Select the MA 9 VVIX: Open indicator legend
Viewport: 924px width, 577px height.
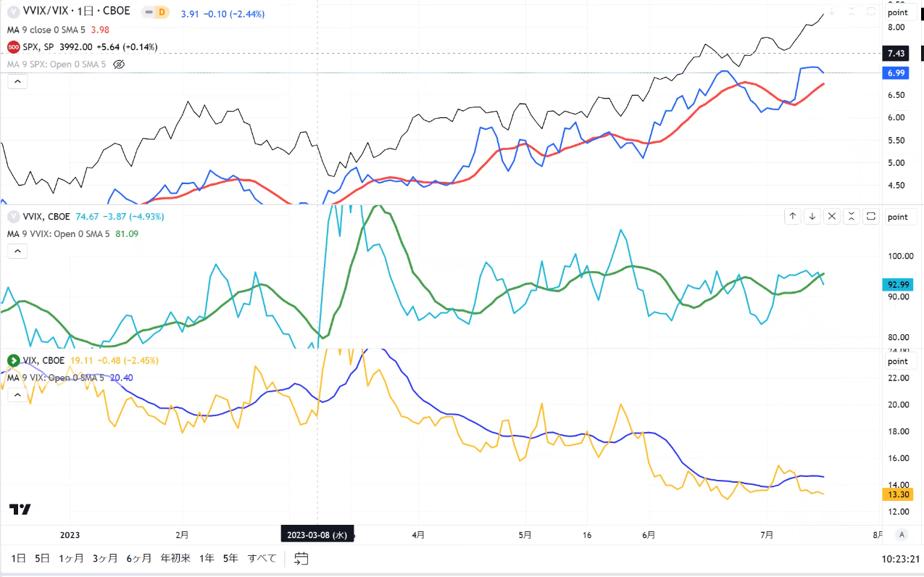[59, 233]
